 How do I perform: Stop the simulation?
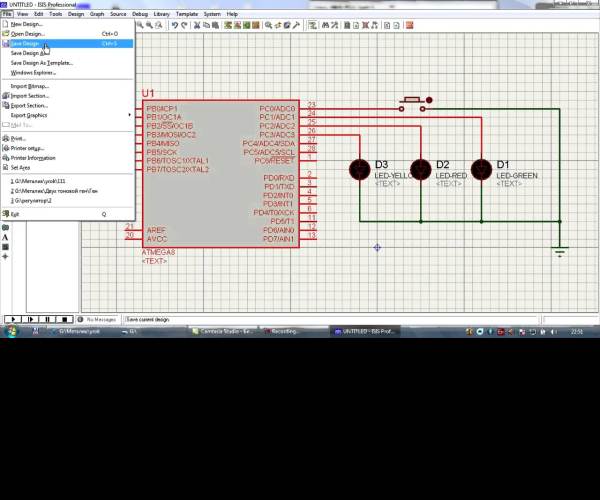pyautogui.click(x=65, y=319)
